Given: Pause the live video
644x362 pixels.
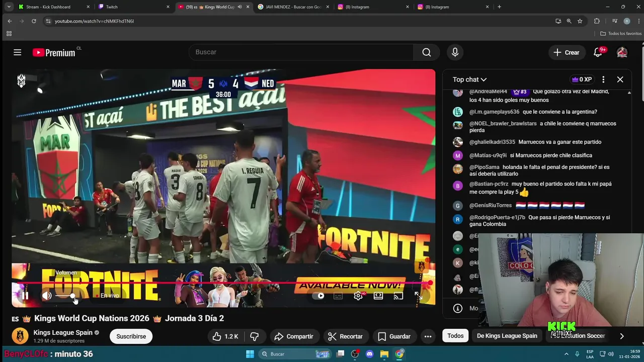Looking at the screenshot, I should 25,296.
